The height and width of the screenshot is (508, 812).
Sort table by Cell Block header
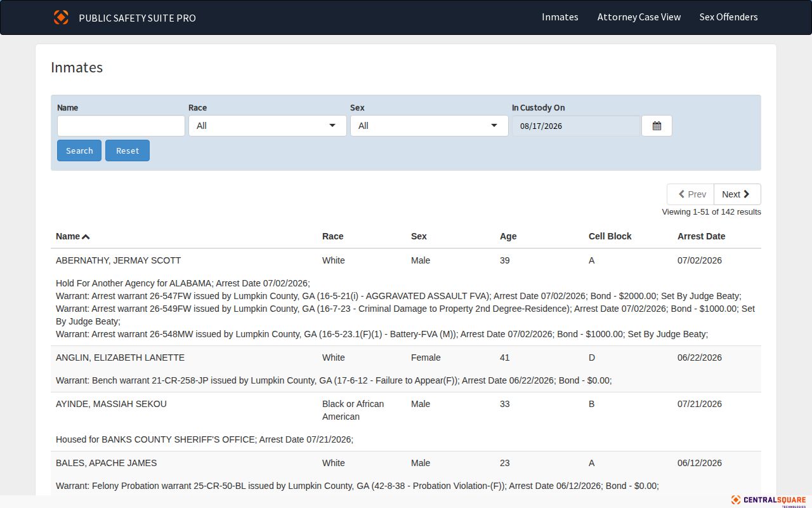(610, 236)
